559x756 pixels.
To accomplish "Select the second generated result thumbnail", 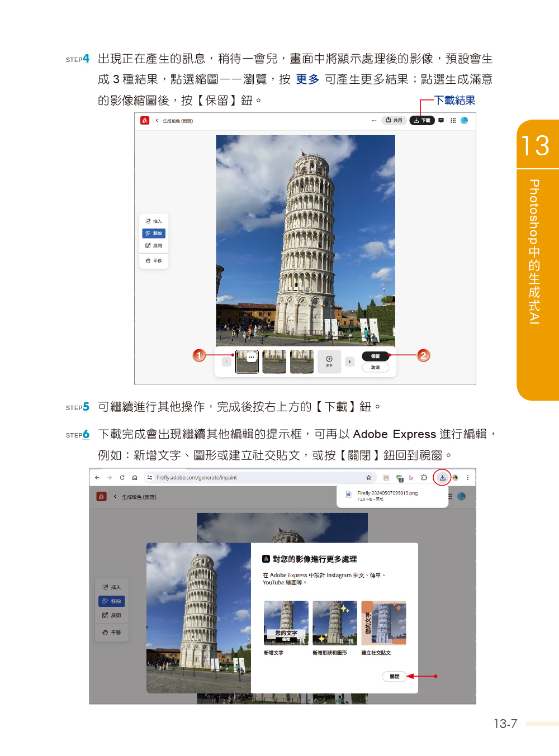I will 274,362.
